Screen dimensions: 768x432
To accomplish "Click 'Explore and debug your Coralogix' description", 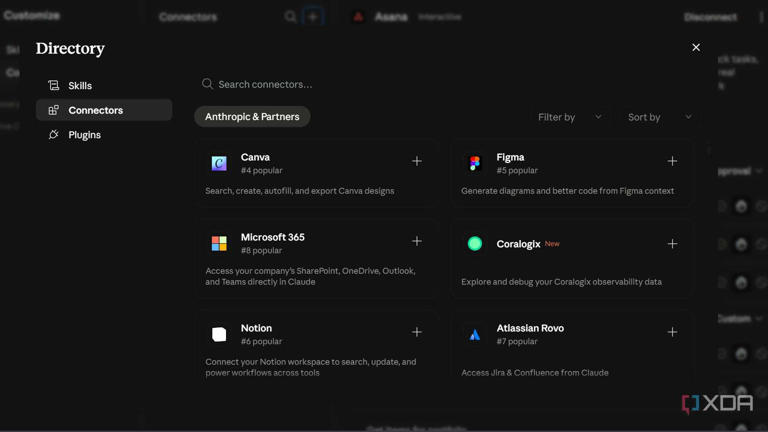I will click(561, 282).
